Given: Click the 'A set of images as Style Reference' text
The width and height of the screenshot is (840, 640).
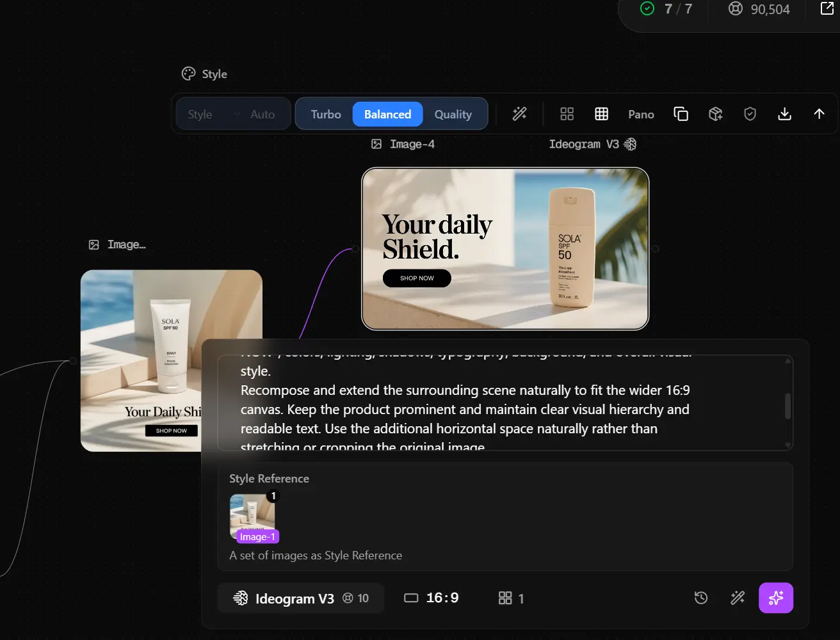Looking at the screenshot, I should [316, 555].
